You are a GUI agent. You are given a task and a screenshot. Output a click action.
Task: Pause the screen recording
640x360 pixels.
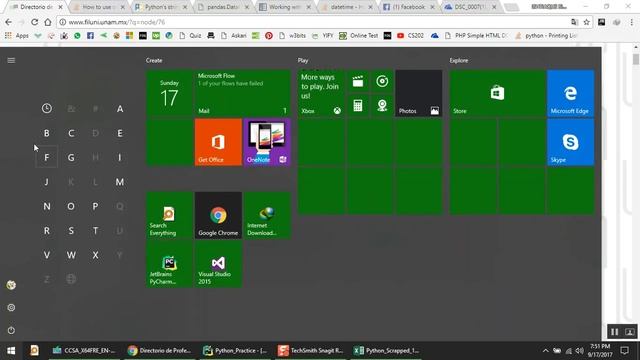[x=614, y=332]
